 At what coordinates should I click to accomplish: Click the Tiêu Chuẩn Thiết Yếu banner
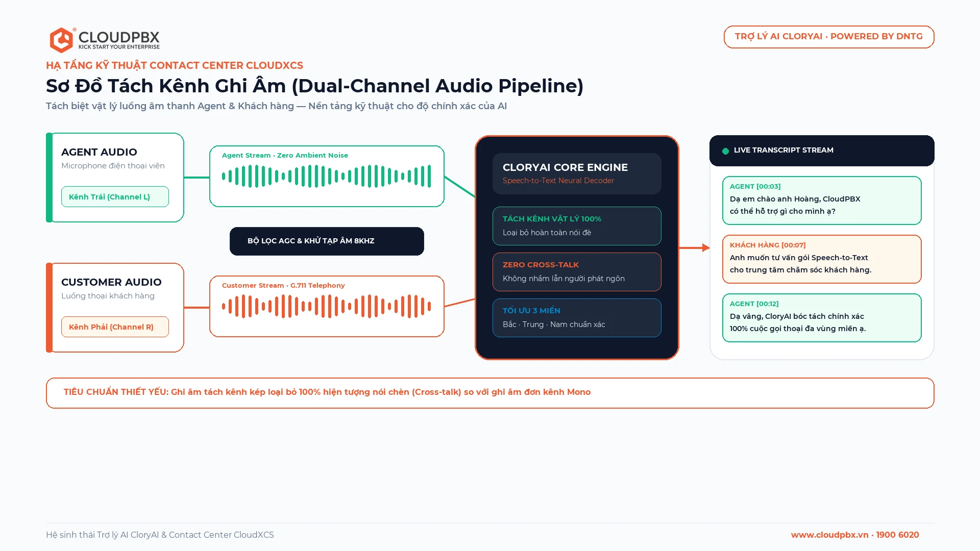tap(490, 393)
